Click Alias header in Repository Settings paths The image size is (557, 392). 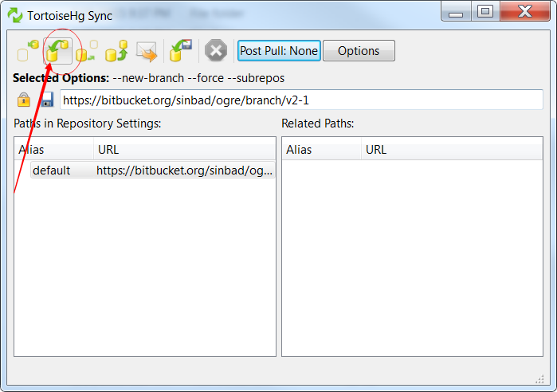pos(54,150)
